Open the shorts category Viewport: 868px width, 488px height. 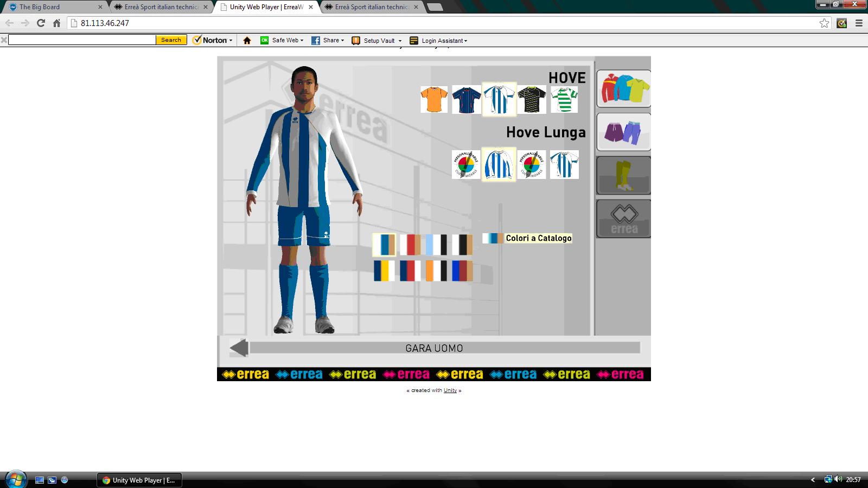tap(624, 132)
